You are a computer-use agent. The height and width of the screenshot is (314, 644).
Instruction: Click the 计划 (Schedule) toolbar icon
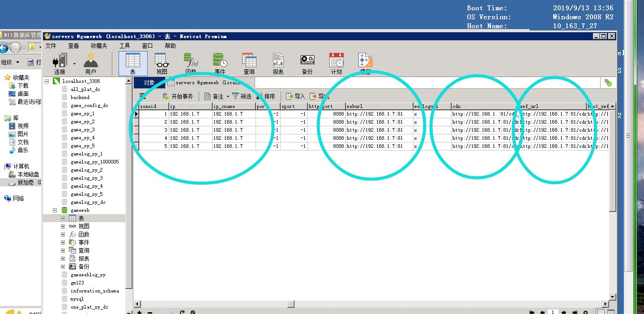pos(336,63)
